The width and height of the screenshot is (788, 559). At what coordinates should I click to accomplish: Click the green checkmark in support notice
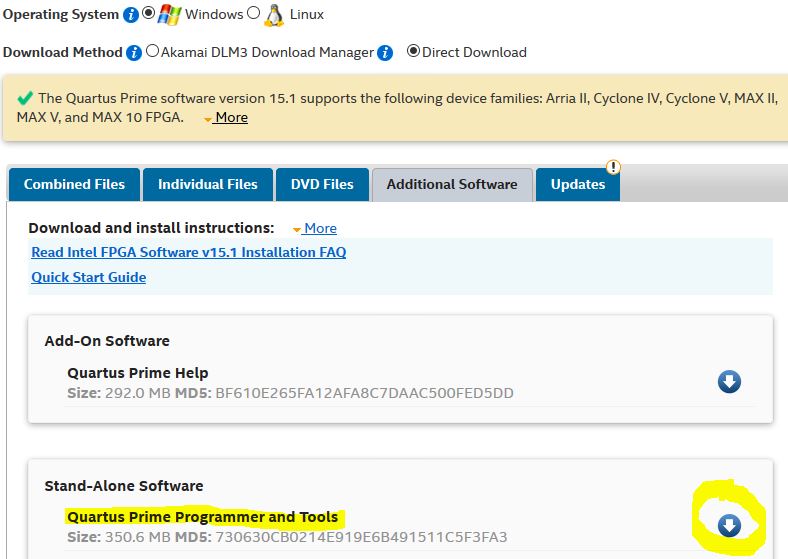pos(25,98)
